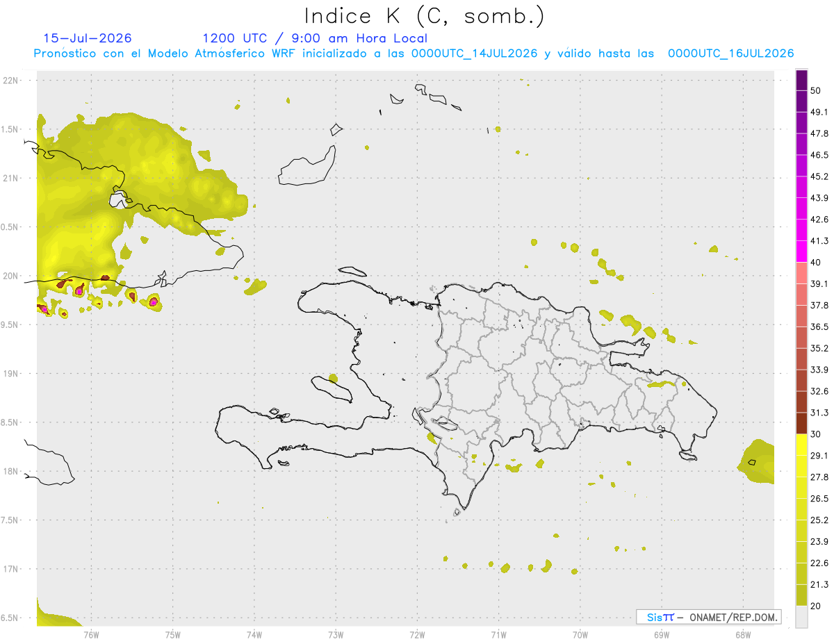
Task: Click the longitude axis label "70W"
Action: point(580,635)
